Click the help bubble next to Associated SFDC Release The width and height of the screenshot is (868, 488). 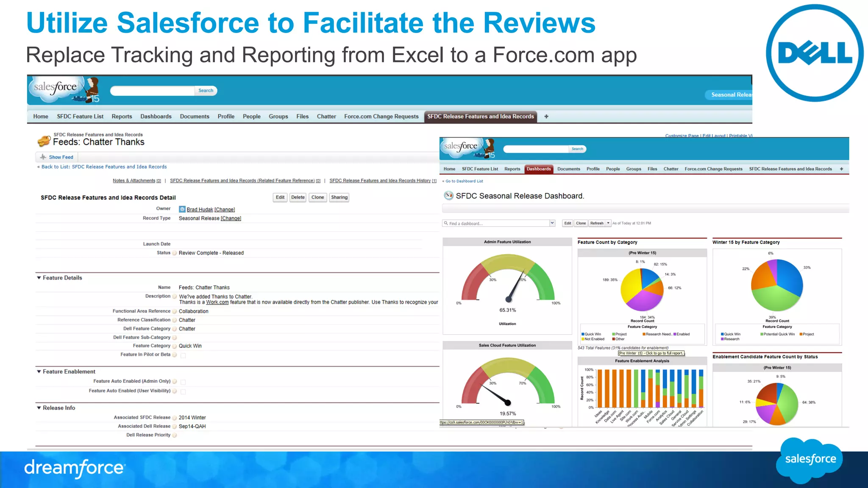click(x=174, y=418)
